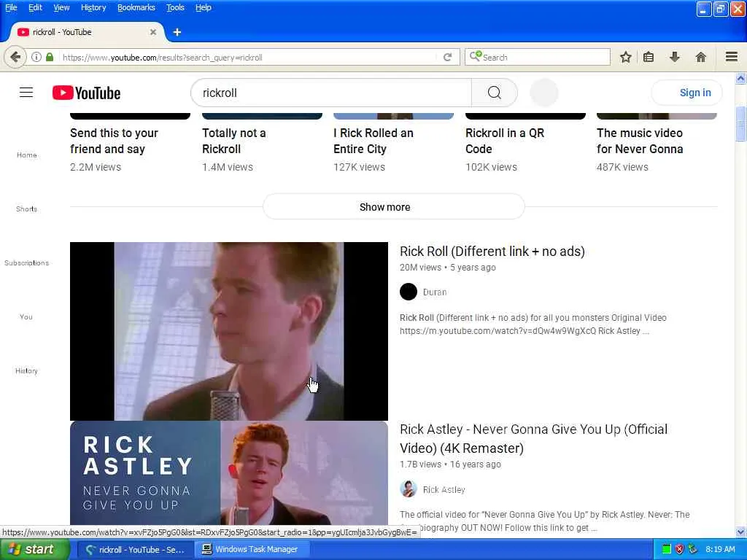Open short Send this to your friend and say
747x560 pixels.
[x=114, y=141]
